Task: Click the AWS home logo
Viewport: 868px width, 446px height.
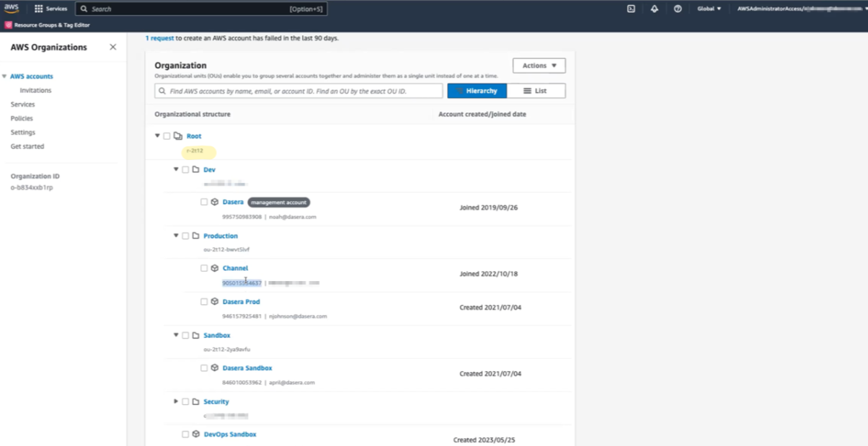Action: (10, 9)
